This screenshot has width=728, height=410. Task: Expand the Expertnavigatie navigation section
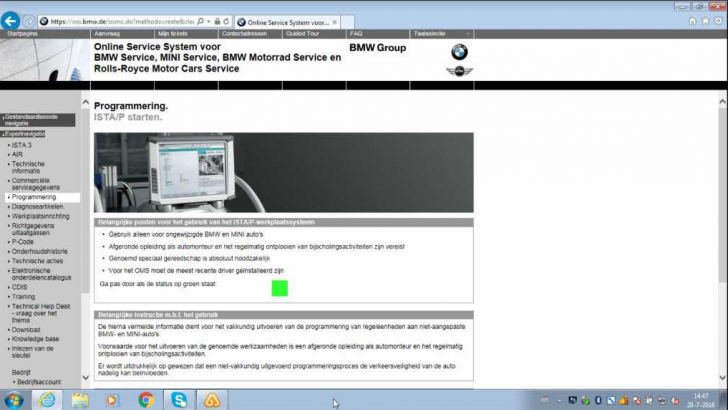[x=25, y=133]
